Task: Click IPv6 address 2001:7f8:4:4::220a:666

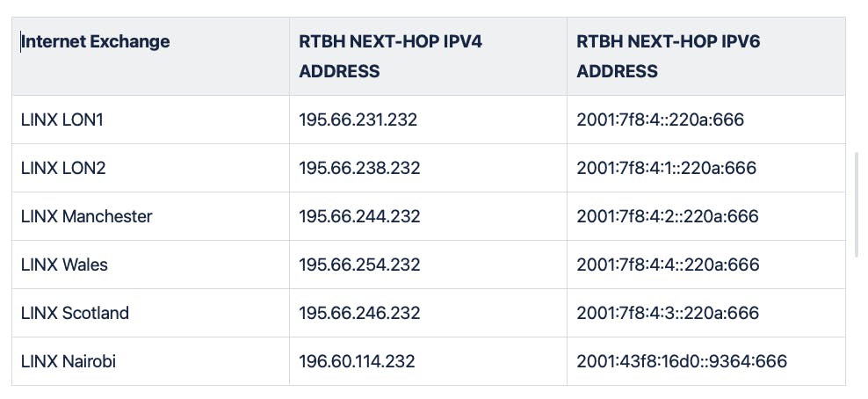Action: (668, 265)
